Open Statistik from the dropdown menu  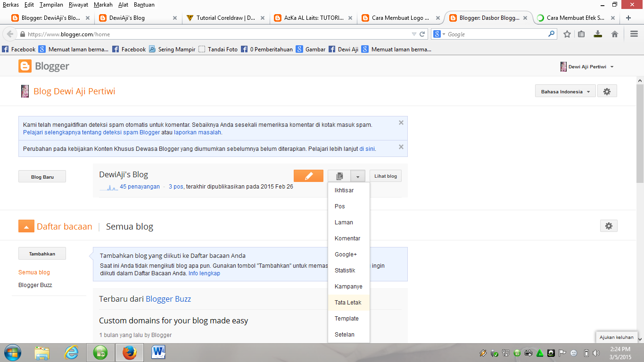pyautogui.click(x=349, y=271)
